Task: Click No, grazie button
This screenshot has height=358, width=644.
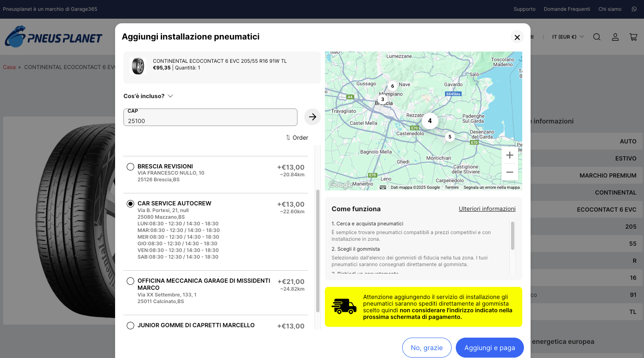Action: (x=427, y=348)
